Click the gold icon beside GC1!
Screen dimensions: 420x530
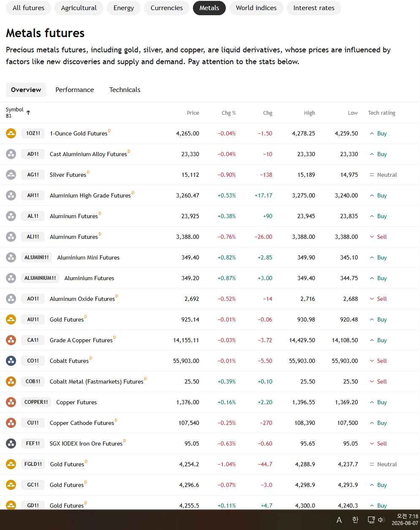[11, 485]
